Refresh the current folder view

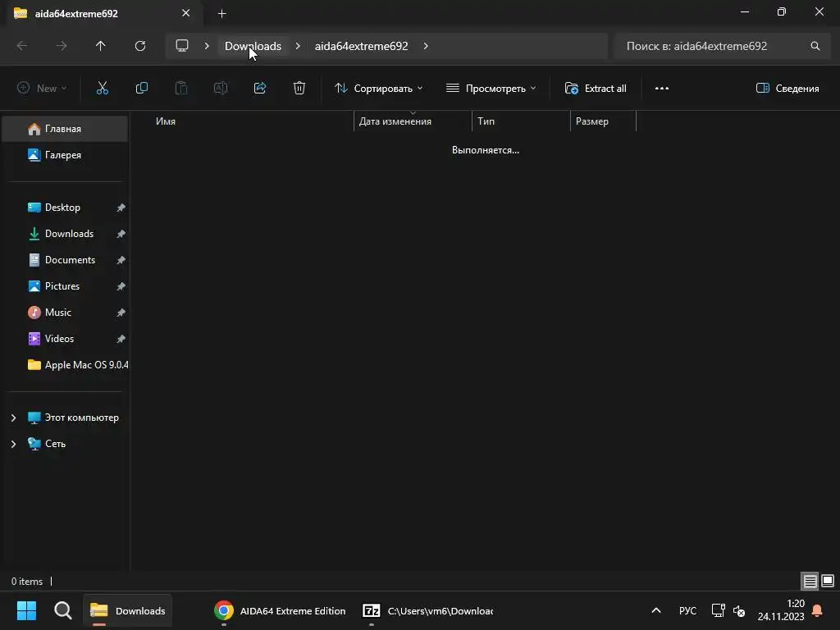[140, 46]
